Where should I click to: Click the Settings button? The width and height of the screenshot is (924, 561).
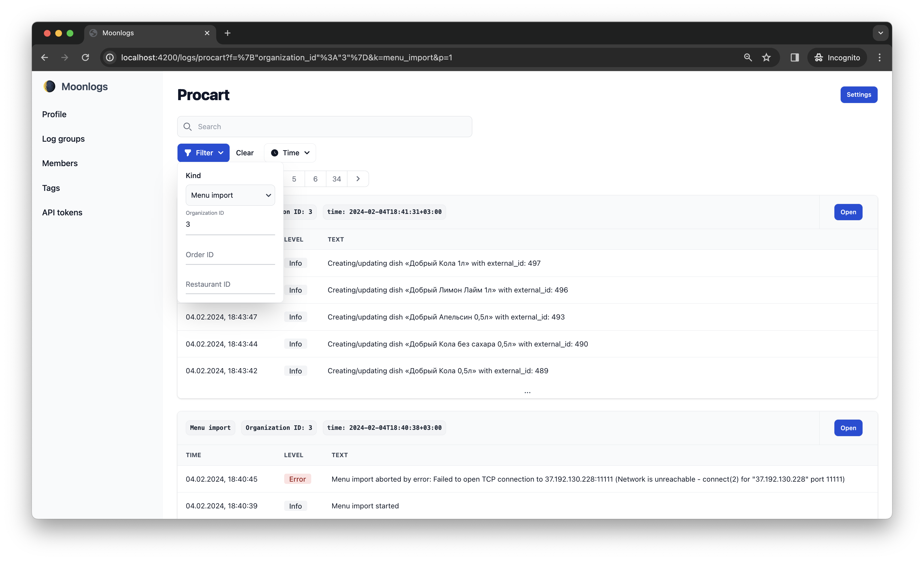(858, 94)
